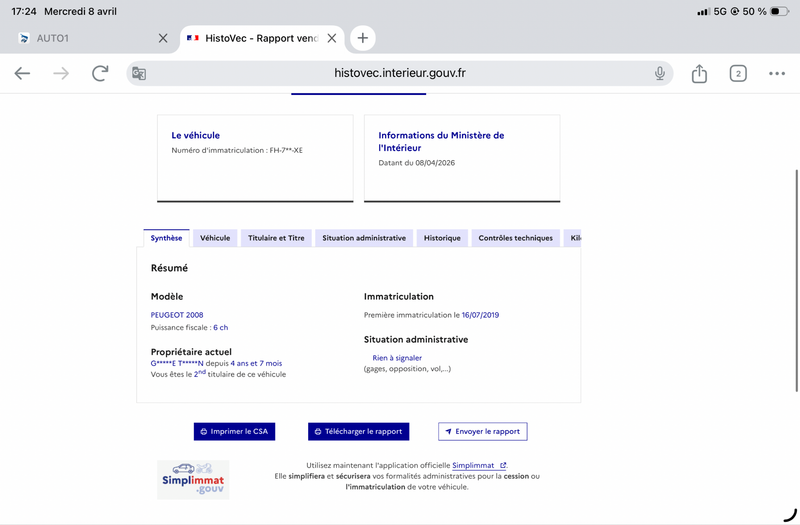The height and width of the screenshot is (525, 800).
Task: Switch to the AUTO1 browser tab
Action: 84,38
